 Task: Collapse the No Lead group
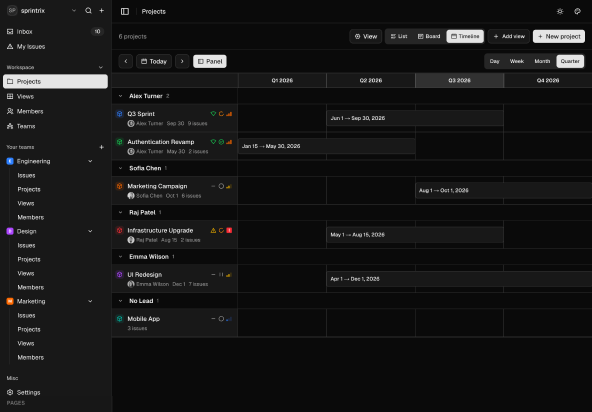pyautogui.click(x=120, y=301)
